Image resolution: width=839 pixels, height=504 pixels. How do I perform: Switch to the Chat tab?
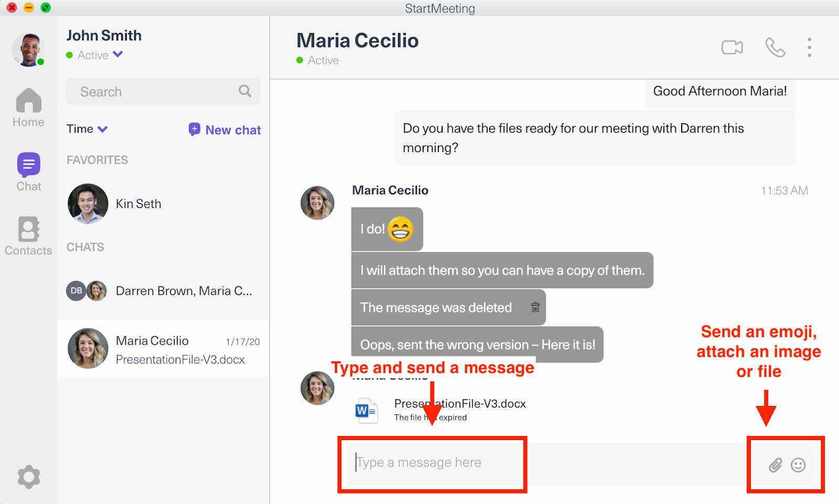28,172
